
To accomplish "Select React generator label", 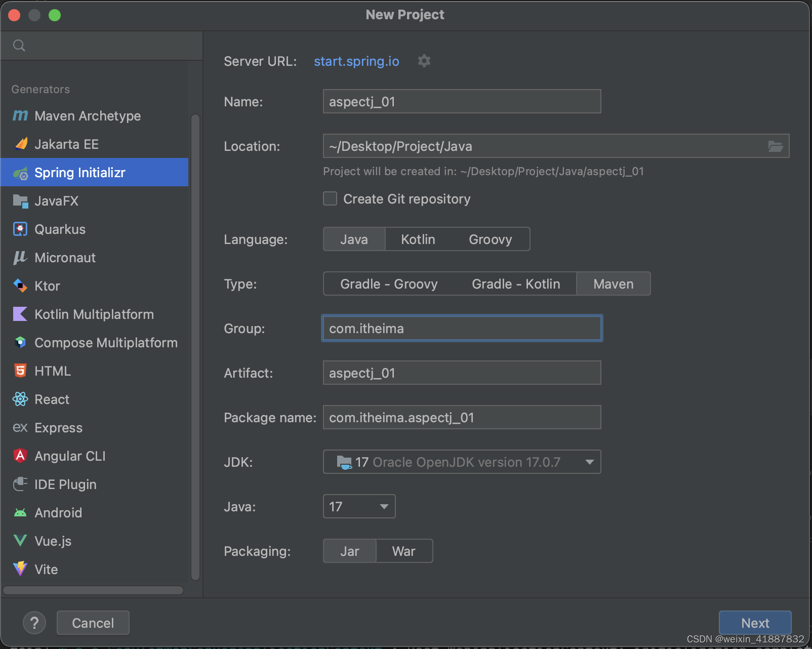I will pyautogui.click(x=52, y=399).
